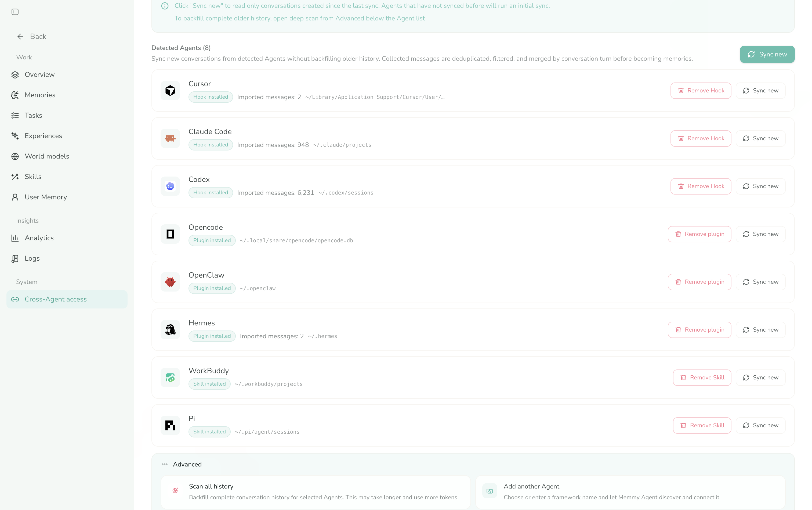Click the Detected Agents (8) heading
This screenshot has width=812, height=510.
coord(181,48)
